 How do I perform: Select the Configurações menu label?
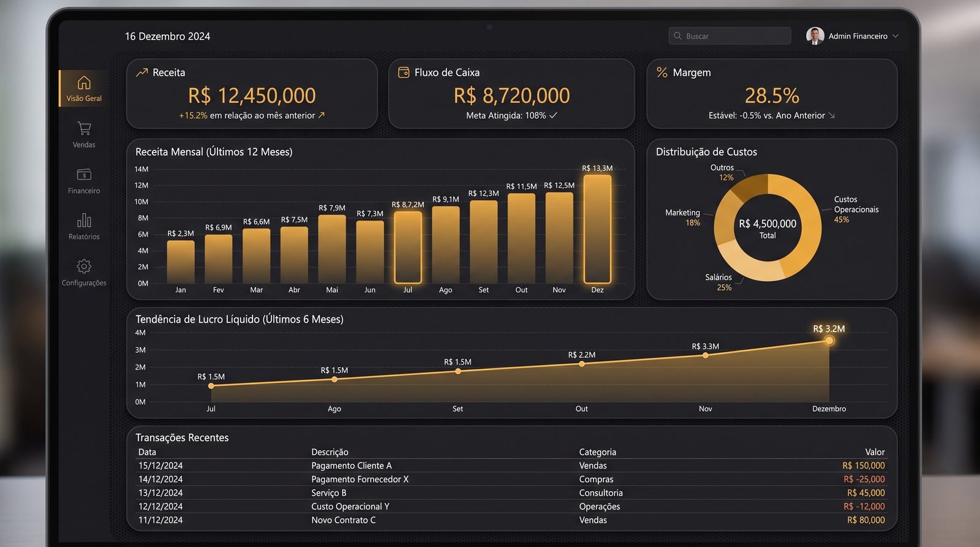[x=84, y=282]
